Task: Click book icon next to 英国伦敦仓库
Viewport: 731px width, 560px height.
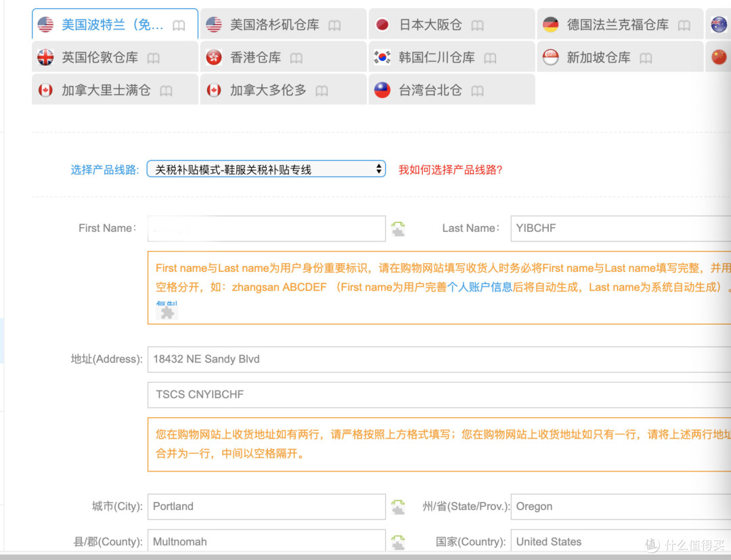Action: tap(154, 58)
